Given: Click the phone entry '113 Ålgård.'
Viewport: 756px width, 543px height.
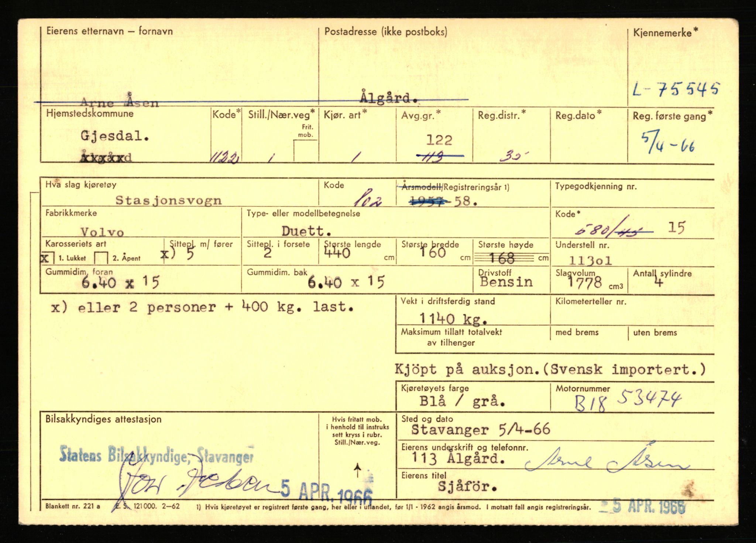Looking at the screenshot, I should coord(458,458).
